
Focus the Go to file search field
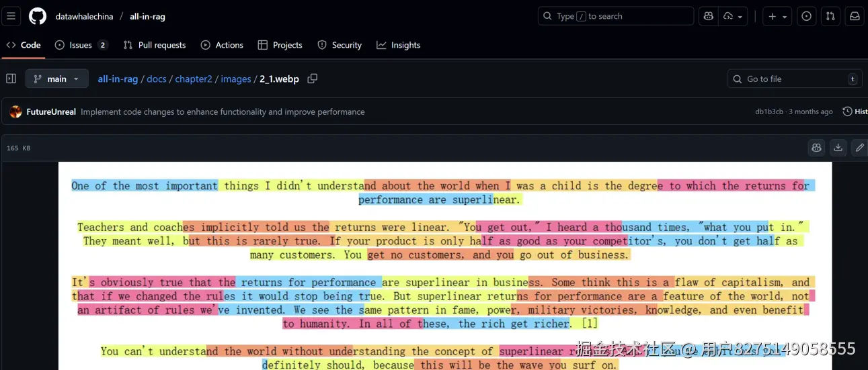tap(793, 79)
